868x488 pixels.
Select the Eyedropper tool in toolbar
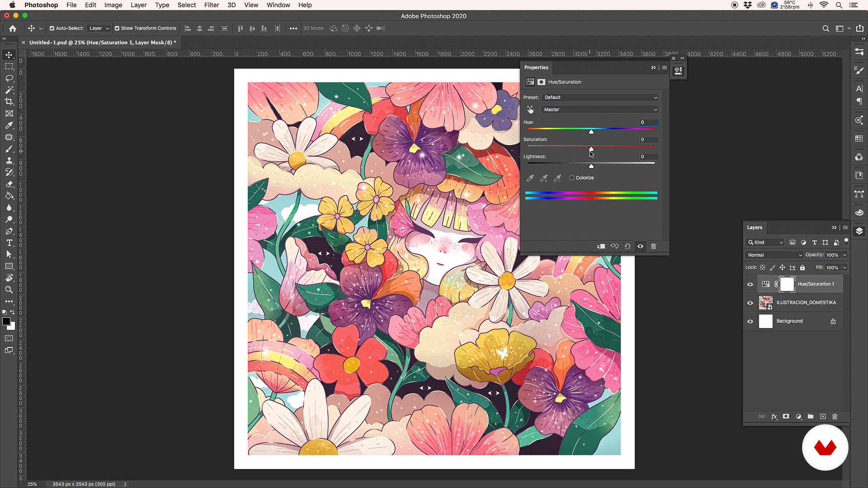(x=9, y=125)
